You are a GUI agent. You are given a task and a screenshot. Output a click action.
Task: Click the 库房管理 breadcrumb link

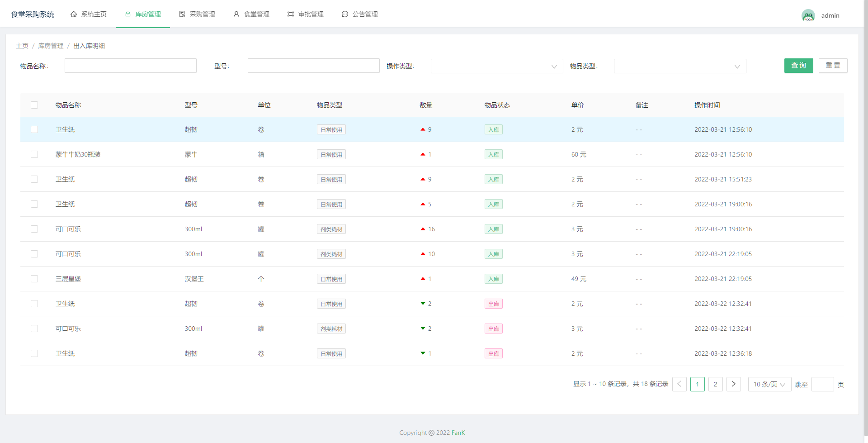click(51, 46)
